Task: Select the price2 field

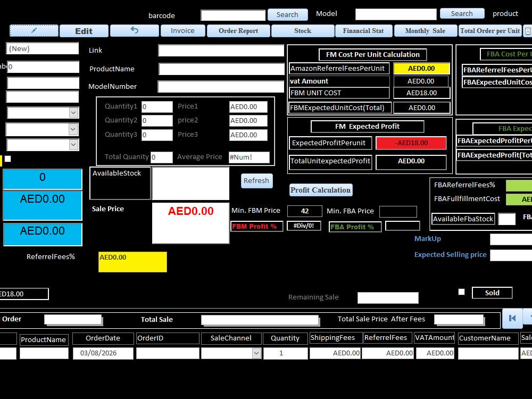Action: click(x=248, y=121)
